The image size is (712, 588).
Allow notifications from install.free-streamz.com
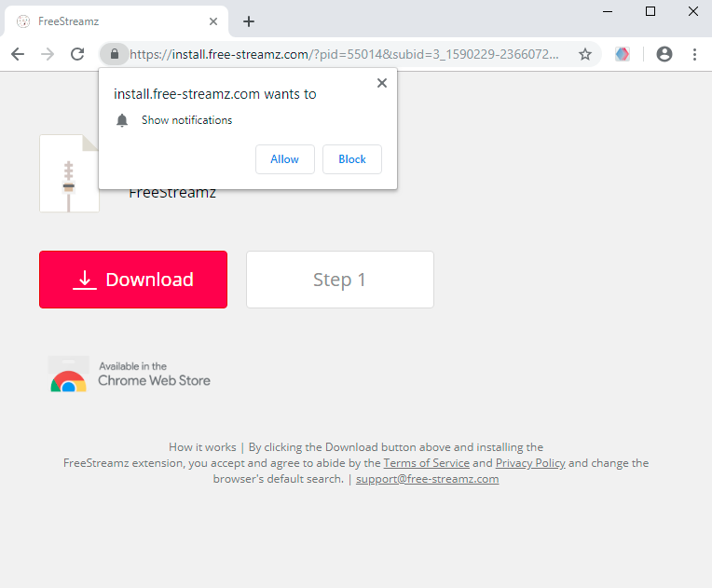click(284, 159)
